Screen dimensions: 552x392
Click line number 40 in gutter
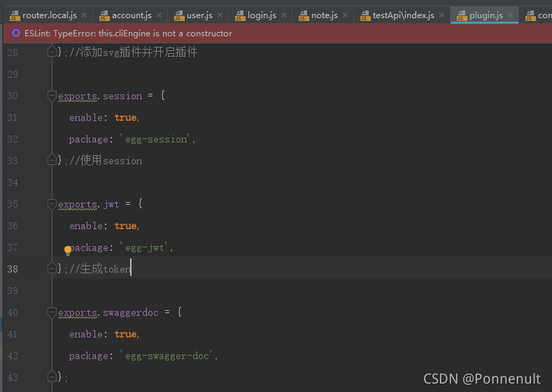coord(13,312)
